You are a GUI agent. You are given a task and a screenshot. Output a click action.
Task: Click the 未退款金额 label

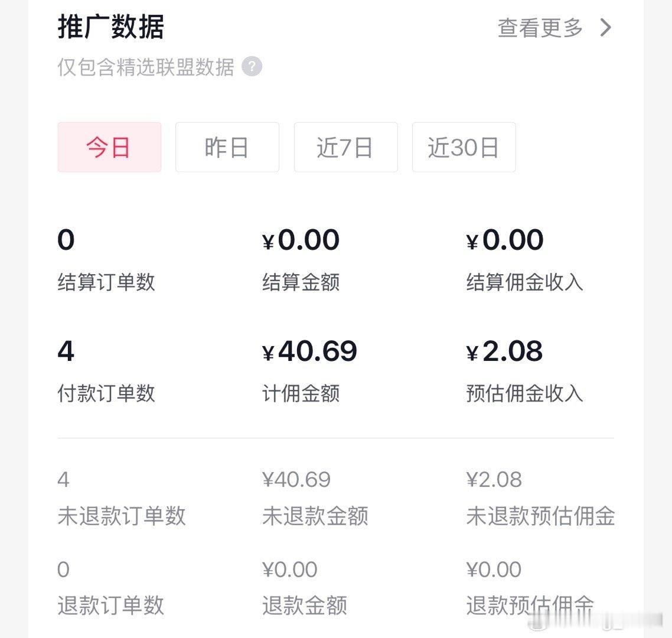click(x=315, y=515)
